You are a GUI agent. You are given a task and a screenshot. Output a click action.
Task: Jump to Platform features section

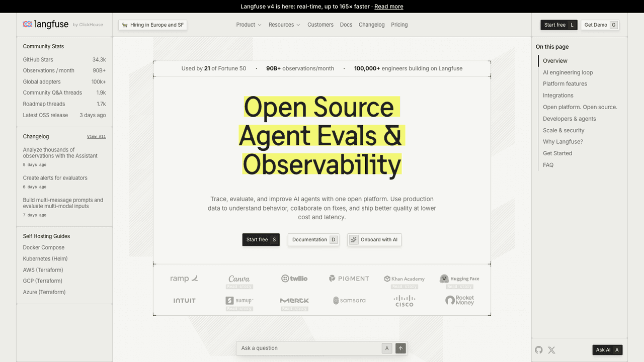pos(565,84)
